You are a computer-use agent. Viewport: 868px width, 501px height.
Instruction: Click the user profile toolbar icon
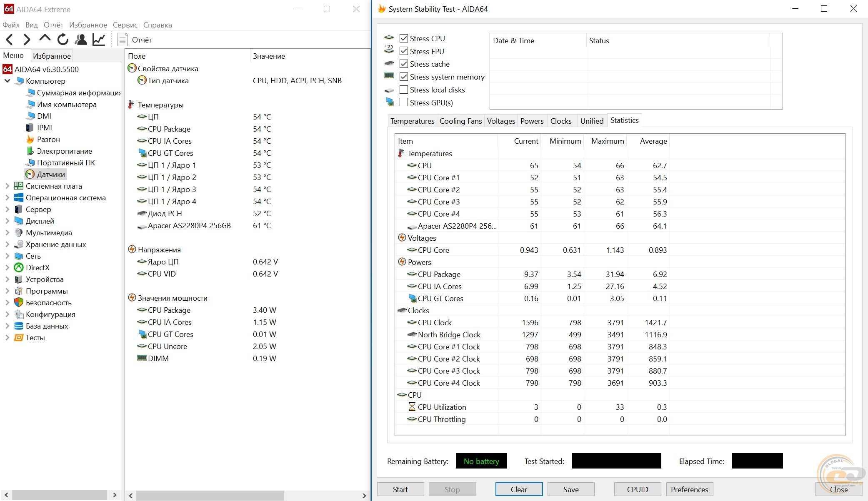81,40
